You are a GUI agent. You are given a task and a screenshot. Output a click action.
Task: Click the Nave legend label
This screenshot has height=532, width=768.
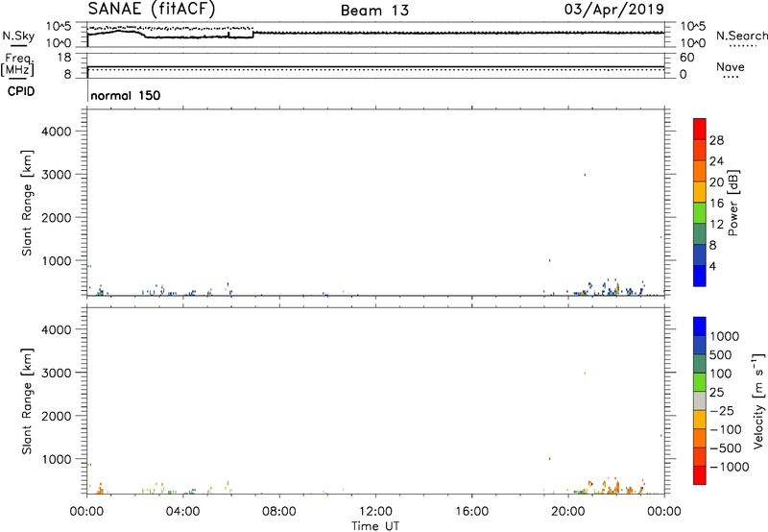click(x=731, y=66)
